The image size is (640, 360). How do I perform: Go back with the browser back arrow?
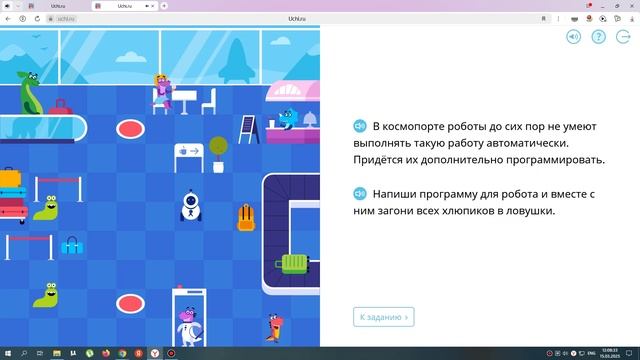pos(8,19)
